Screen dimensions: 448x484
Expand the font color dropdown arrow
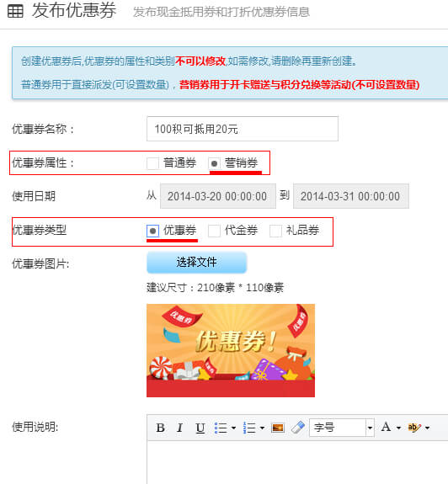point(398,428)
